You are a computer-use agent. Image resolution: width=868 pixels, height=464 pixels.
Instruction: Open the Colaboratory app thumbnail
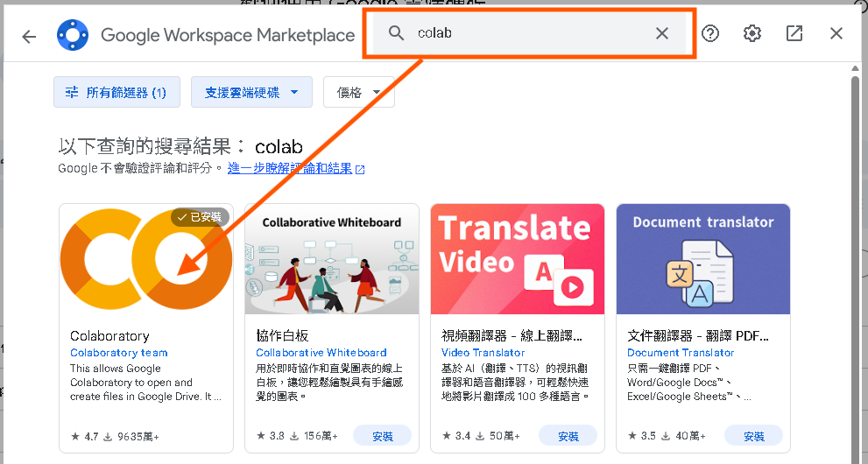[x=146, y=259]
